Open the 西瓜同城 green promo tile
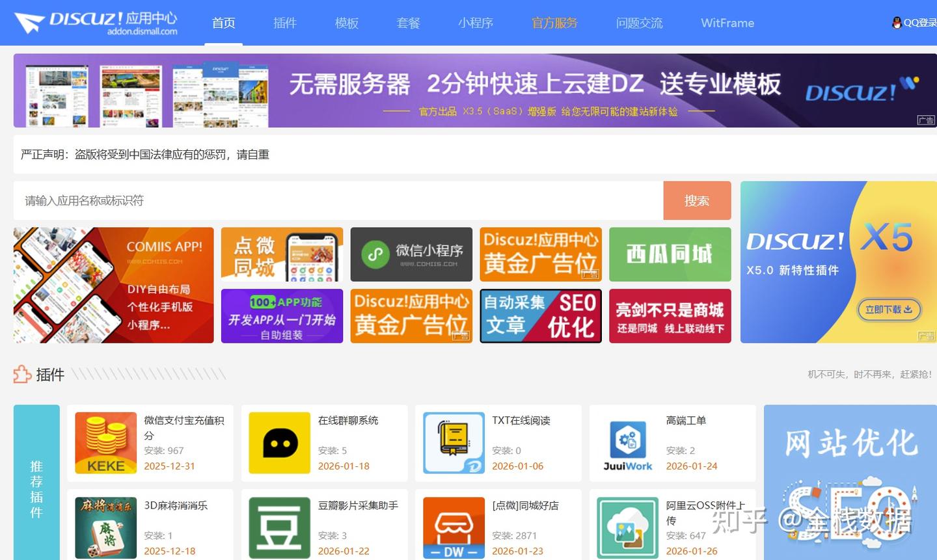Screen dimensions: 937x560 [670, 254]
